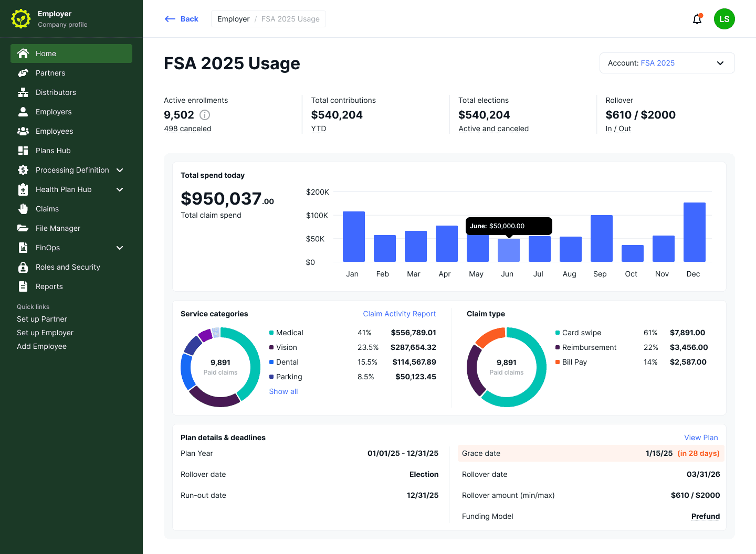Click the Parking $50,123.45 amount

pyautogui.click(x=416, y=377)
